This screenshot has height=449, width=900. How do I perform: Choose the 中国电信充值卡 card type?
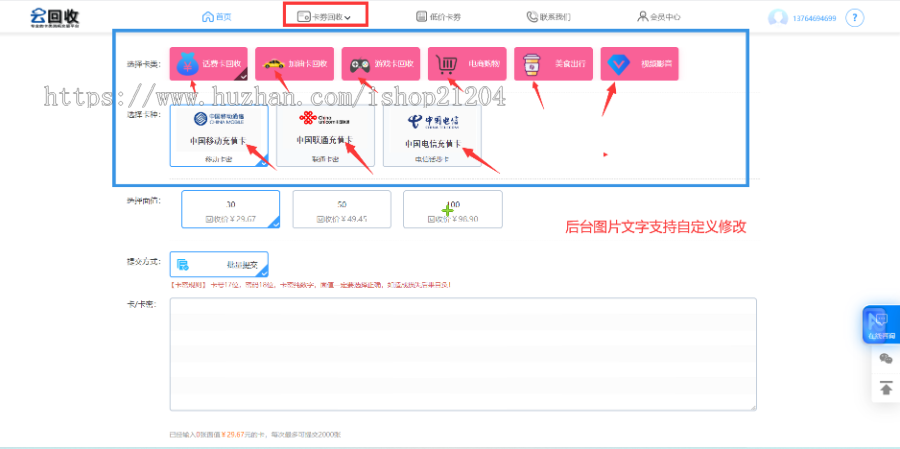pyautogui.click(x=432, y=136)
